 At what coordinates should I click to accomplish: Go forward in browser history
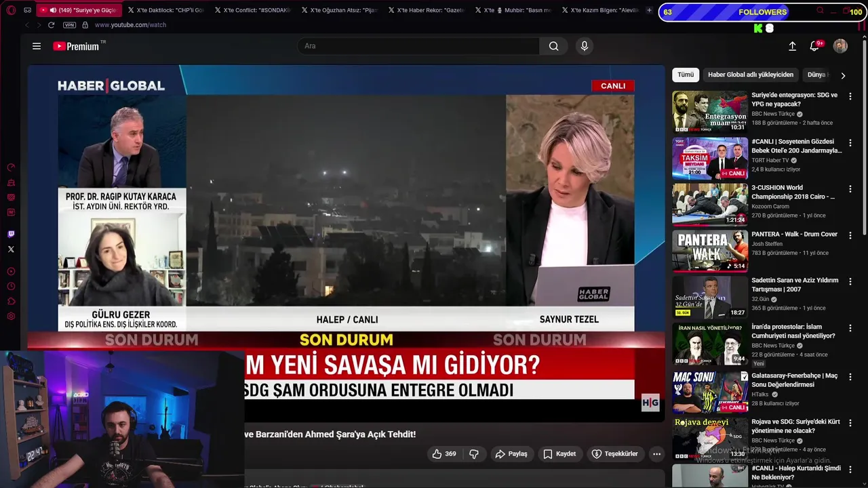tap(38, 25)
